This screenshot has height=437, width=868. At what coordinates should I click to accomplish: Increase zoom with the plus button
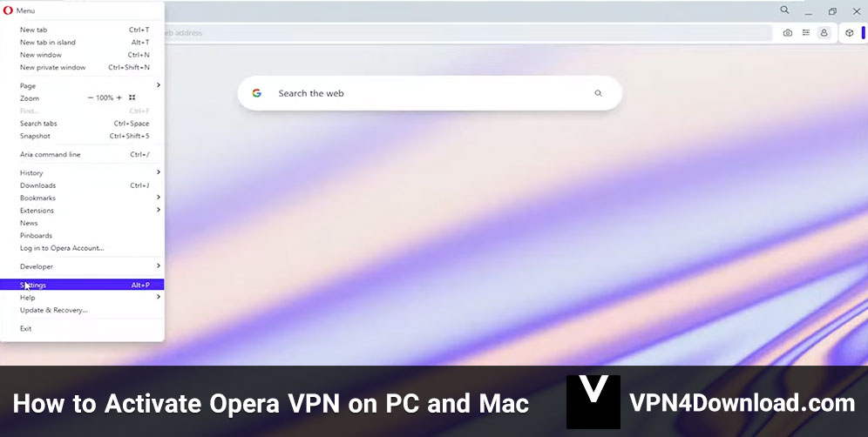point(119,97)
